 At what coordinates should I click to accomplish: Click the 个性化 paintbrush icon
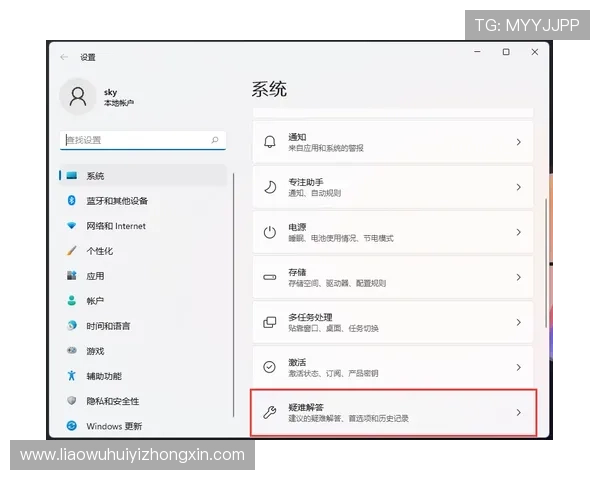tap(72, 251)
